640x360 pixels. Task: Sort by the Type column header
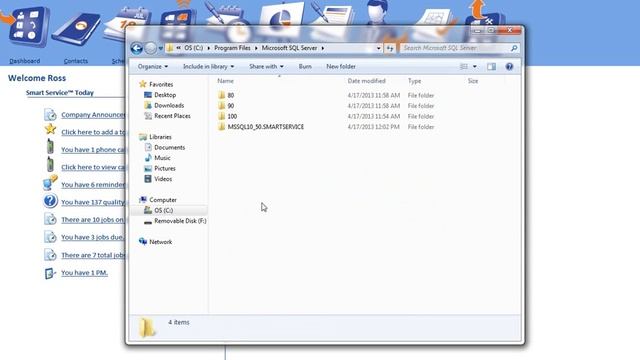click(x=414, y=81)
